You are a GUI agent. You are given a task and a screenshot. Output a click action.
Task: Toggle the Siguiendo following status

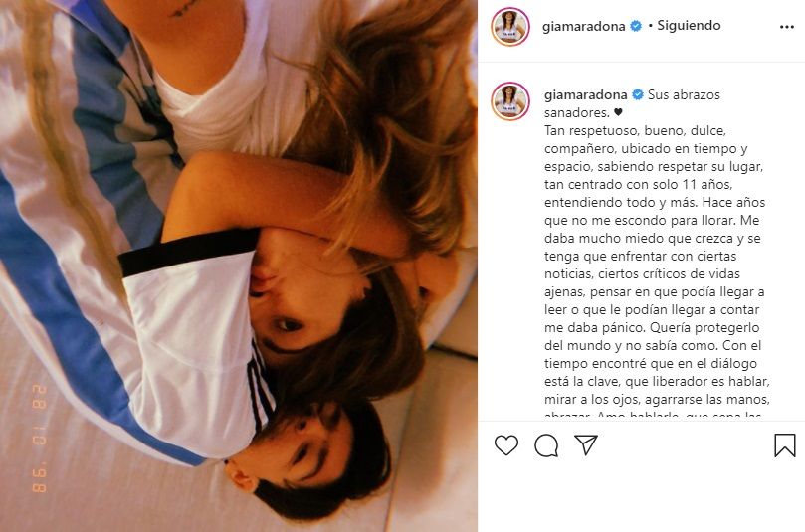click(689, 26)
